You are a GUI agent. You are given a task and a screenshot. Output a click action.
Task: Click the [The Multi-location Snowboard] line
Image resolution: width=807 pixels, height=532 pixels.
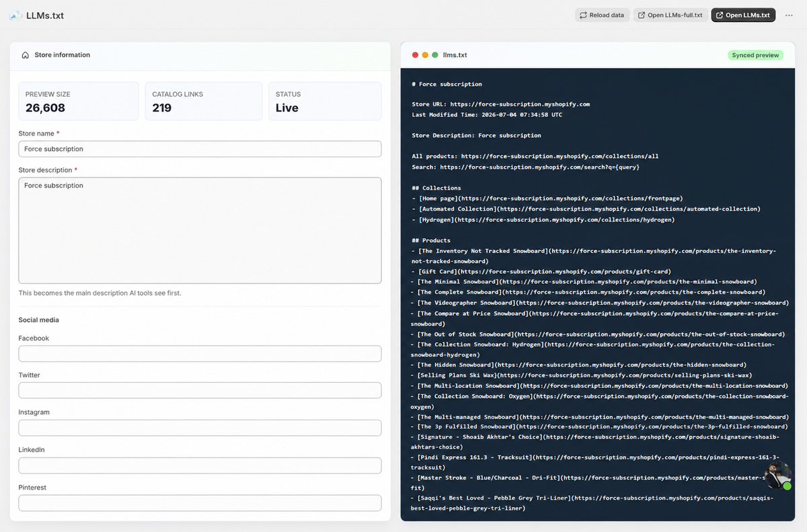(600, 386)
